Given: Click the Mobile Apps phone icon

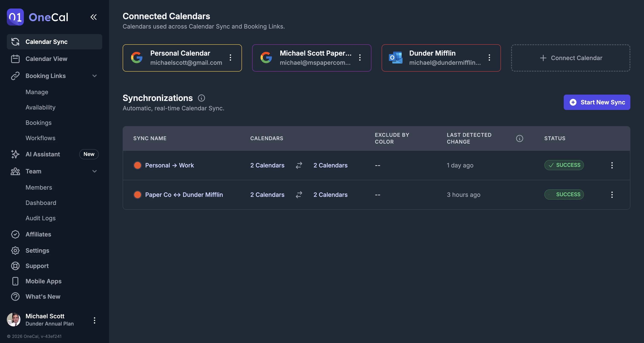Looking at the screenshot, I should (15, 281).
